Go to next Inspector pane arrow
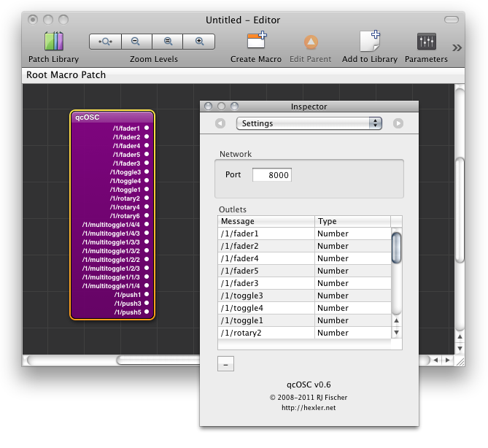Image resolution: width=488 pixels, height=448 pixels. coord(398,123)
